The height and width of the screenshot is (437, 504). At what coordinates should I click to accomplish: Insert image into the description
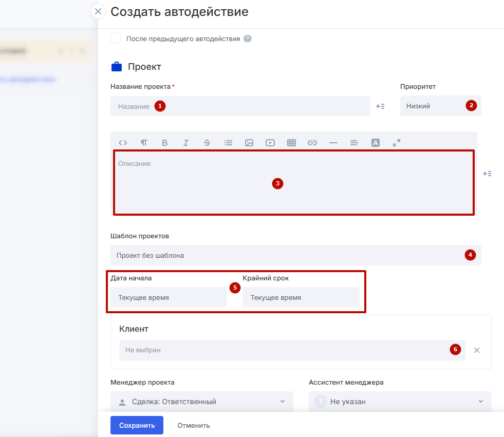(x=249, y=143)
